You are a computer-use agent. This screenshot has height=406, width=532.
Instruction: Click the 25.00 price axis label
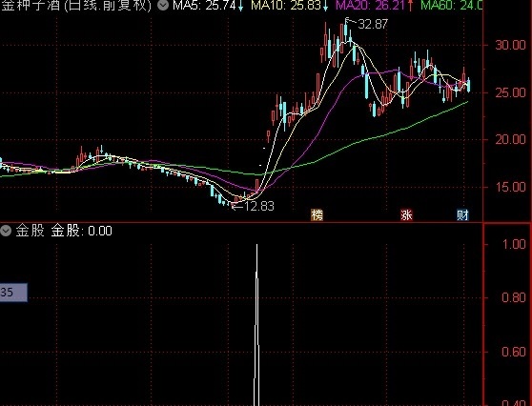511,92
